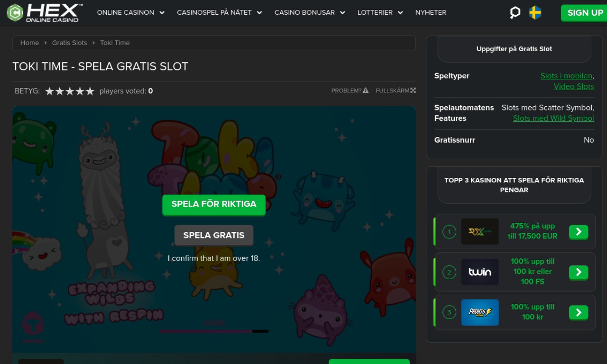Rate the slot with the first star
This screenshot has width=607, height=364.
(x=49, y=91)
